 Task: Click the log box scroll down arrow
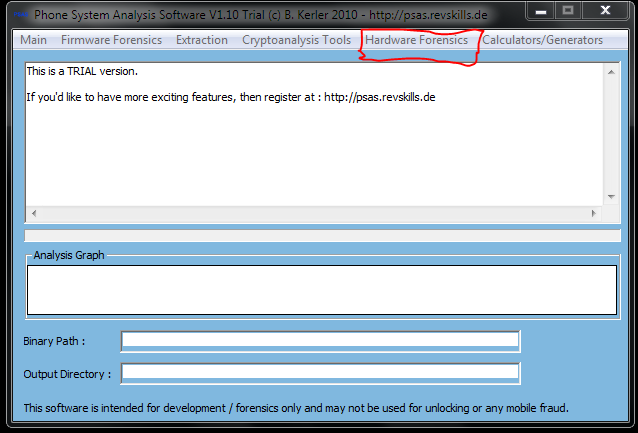click(611, 197)
